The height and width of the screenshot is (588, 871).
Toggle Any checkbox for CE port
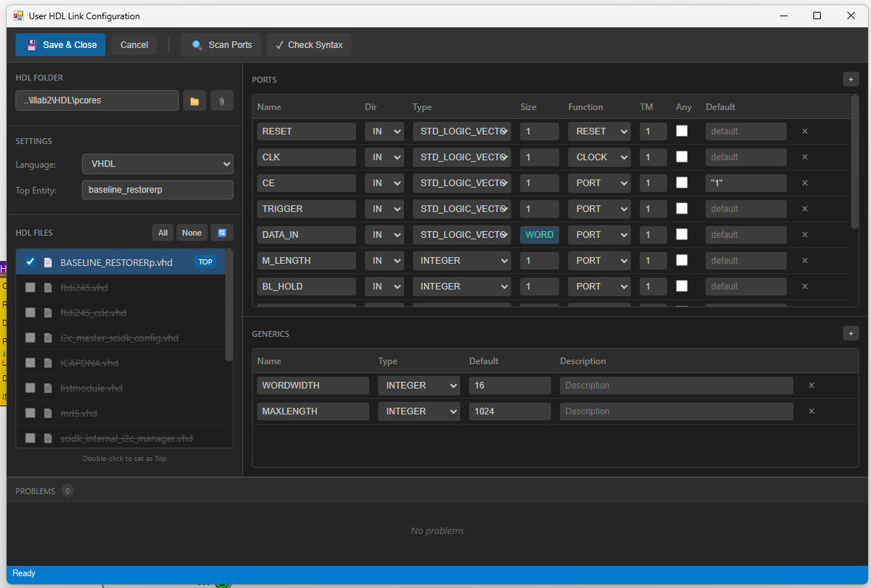(682, 182)
